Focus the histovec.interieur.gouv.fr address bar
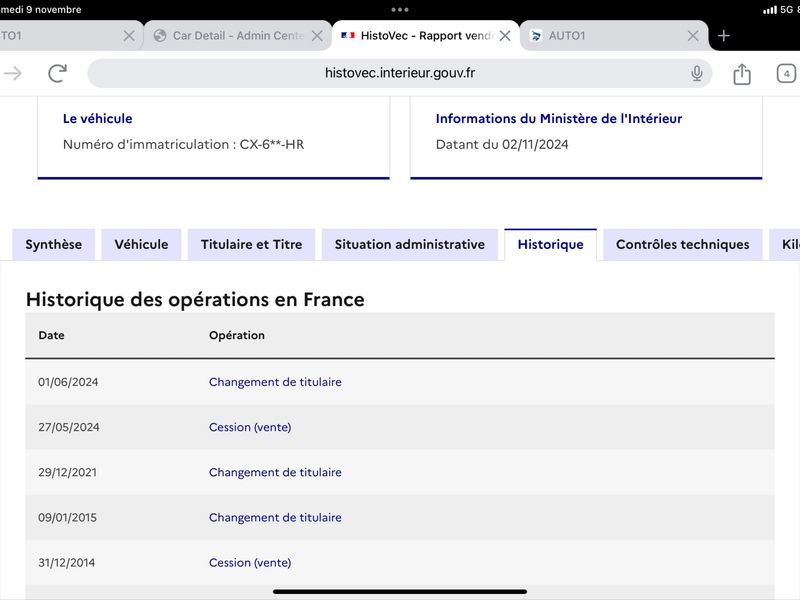This screenshot has height=600, width=800. pos(400,73)
